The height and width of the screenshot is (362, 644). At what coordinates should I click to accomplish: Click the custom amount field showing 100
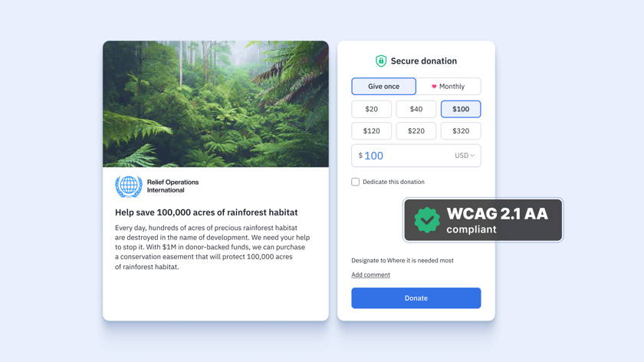(x=416, y=156)
